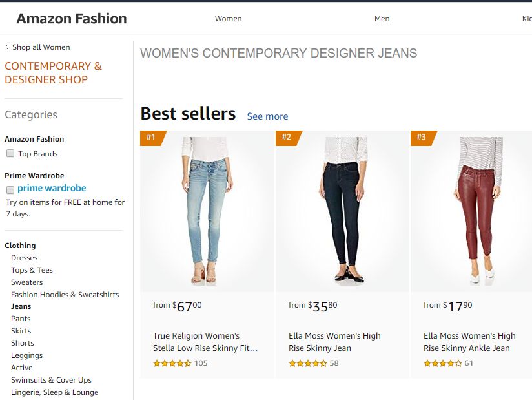Viewport: 532px width, 400px height.
Task: Click the star rating for True Religion jeans
Action: coord(172,363)
